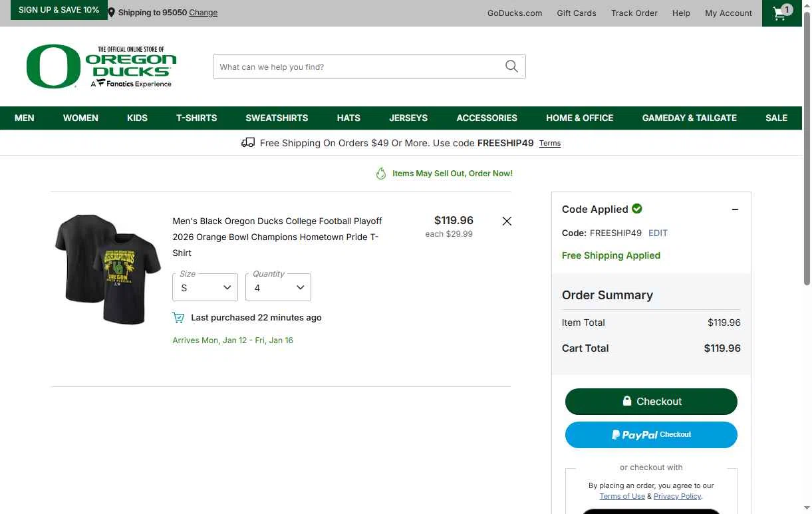The image size is (812, 514).
Task: Click the black T-shirt product thumbnail
Action: tap(108, 269)
